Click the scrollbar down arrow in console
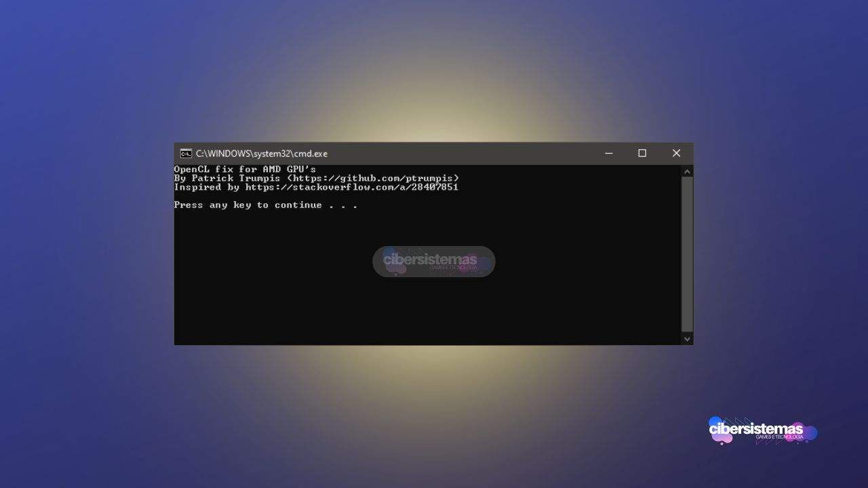This screenshot has height=488, width=868. pyautogui.click(x=687, y=339)
